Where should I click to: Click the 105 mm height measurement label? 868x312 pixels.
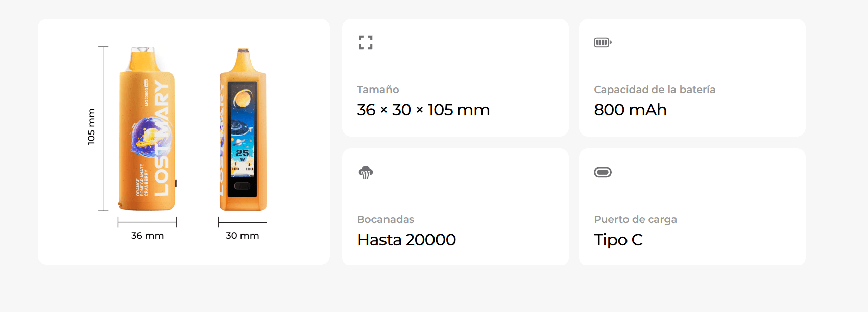click(x=91, y=126)
